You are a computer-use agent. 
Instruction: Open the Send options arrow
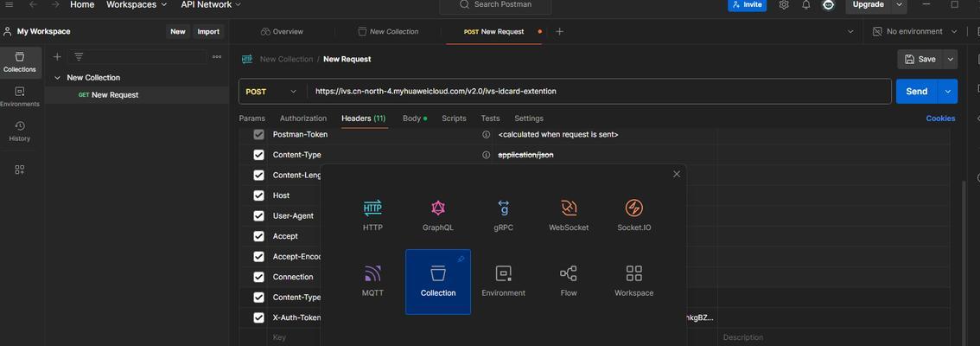[948, 92]
